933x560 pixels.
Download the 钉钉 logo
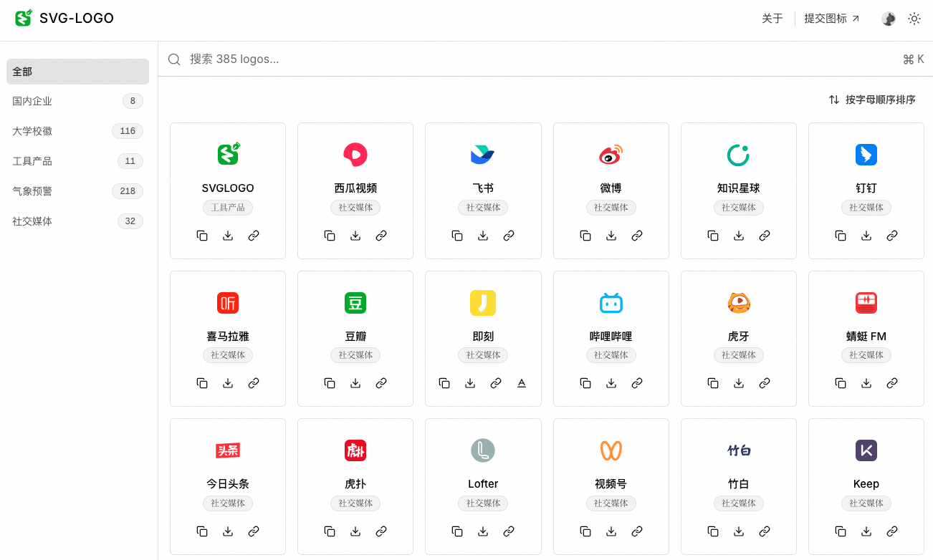(866, 236)
